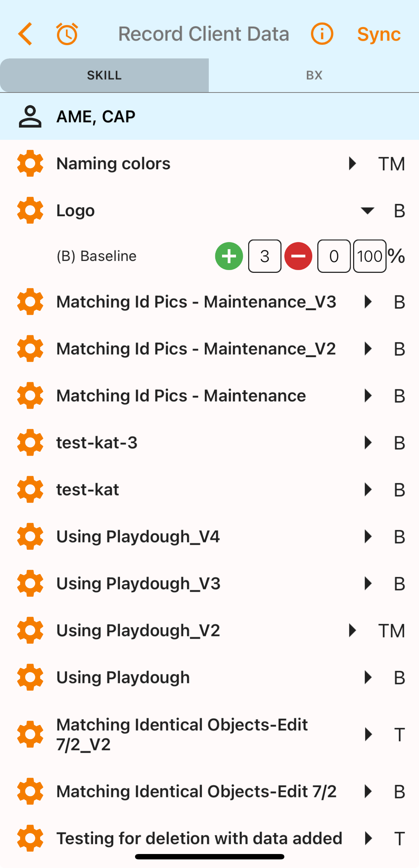Open settings gear for Naming colors
Image resolution: width=419 pixels, height=868 pixels.
30,163
